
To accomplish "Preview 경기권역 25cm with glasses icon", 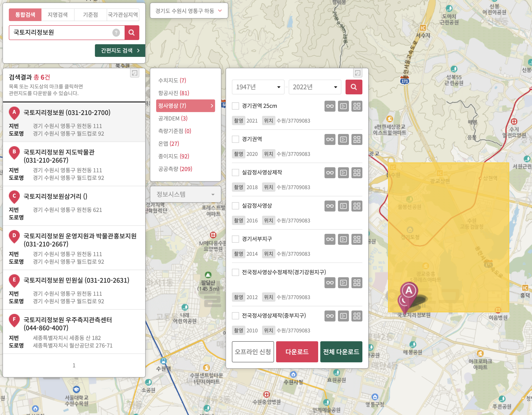I will 330,106.
